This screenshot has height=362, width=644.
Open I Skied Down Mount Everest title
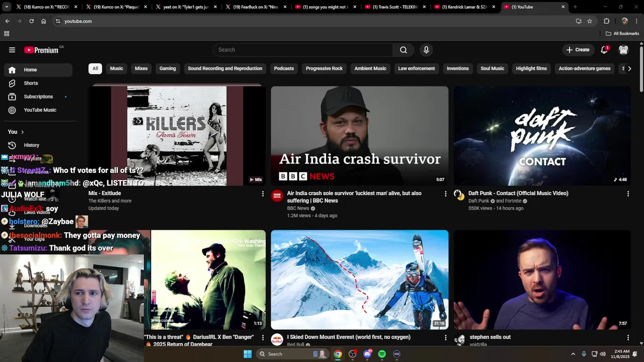point(349,337)
